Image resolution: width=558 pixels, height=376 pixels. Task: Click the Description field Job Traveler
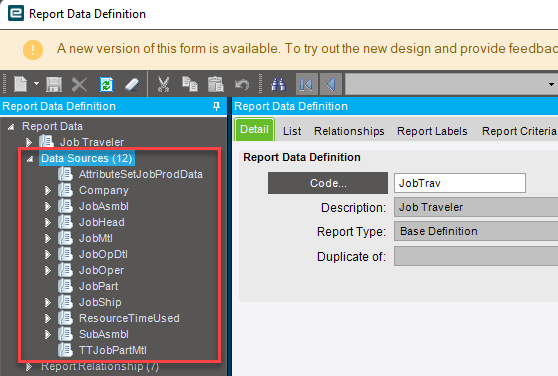tap(476, 207)
